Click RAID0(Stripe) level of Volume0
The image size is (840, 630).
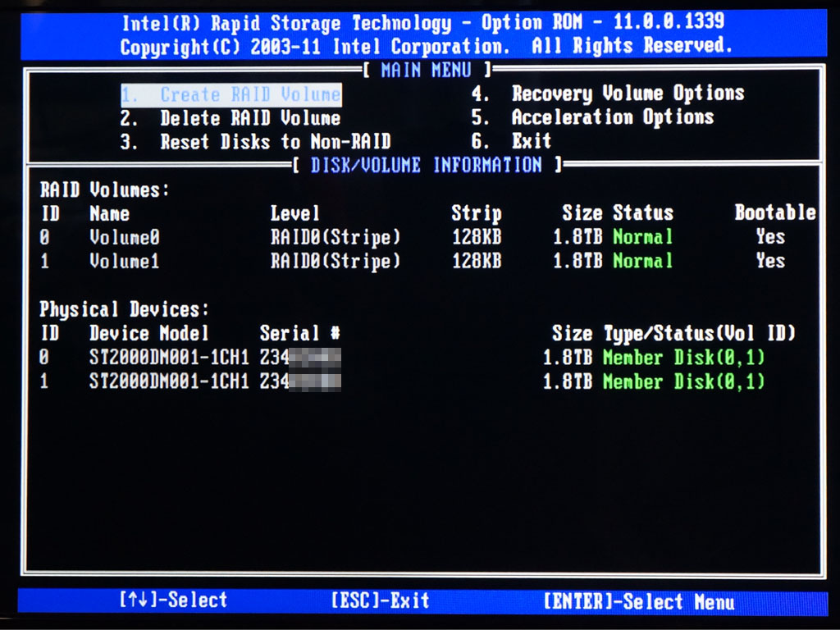336,237
